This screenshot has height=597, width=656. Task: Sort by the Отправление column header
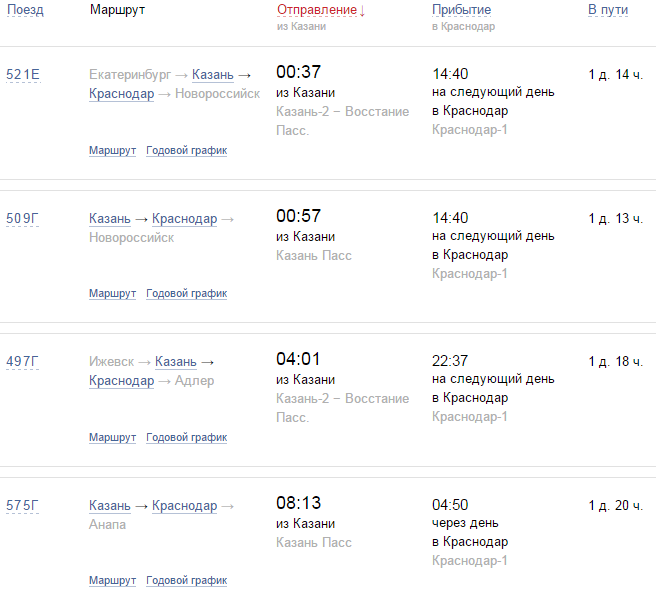[x=316, y=10]
